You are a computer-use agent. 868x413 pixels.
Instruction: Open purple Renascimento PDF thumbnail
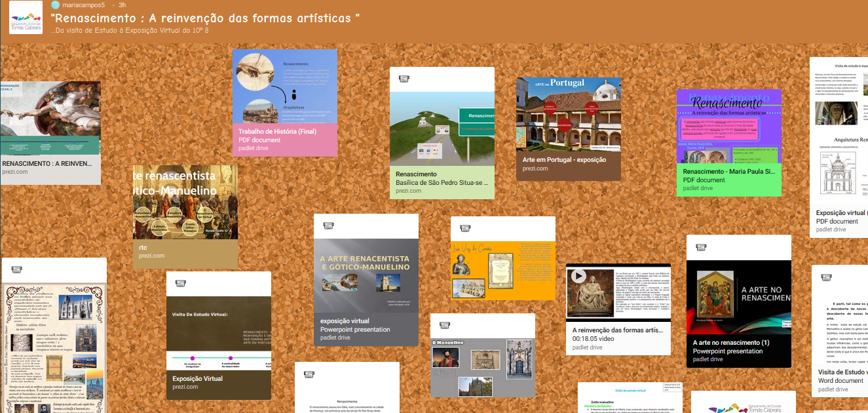coord(729,126)
